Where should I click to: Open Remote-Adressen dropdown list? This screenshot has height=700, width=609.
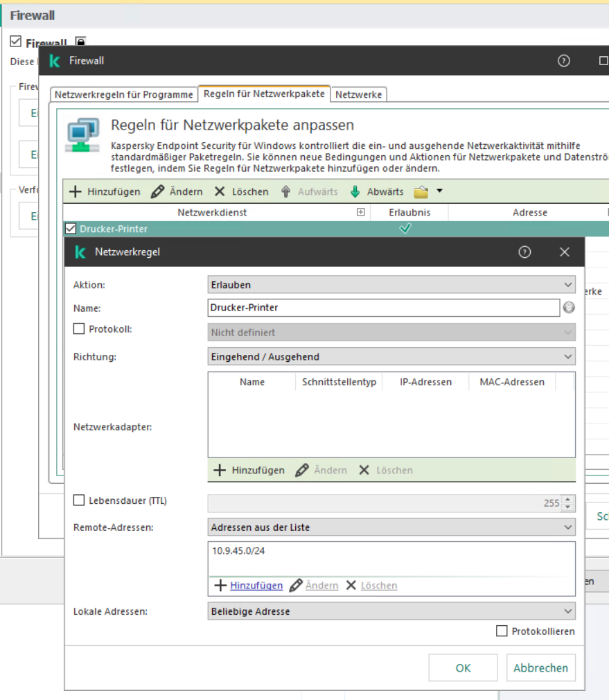(391, 527)
